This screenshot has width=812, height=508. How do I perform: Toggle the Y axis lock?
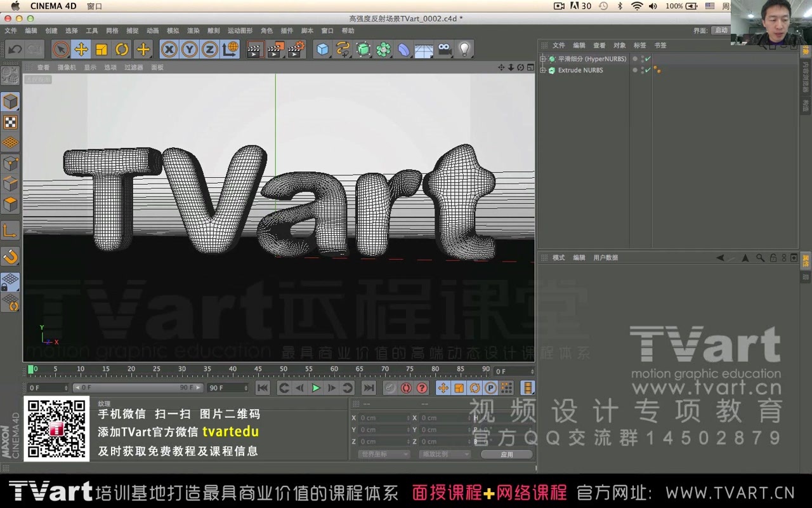tap(189, 49)
